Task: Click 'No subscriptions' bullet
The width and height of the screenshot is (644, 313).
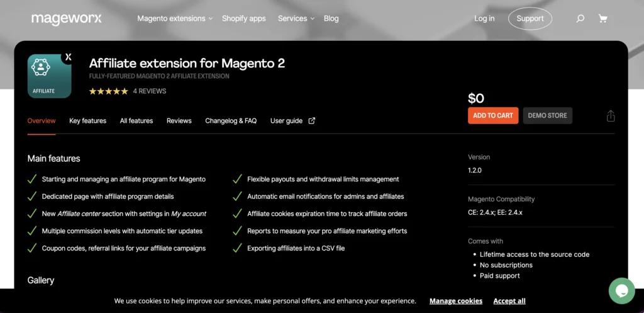Action: click(506, 265)
